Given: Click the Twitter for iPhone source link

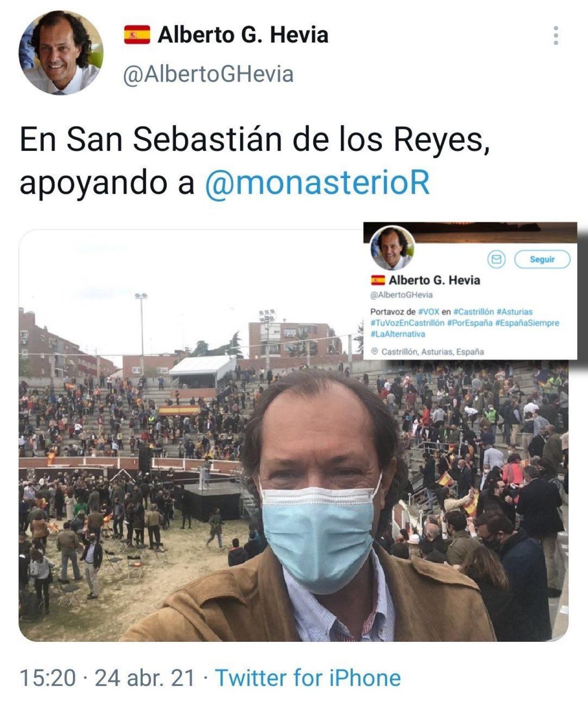Looking at the screenshot, I should [x=308, y=678].
